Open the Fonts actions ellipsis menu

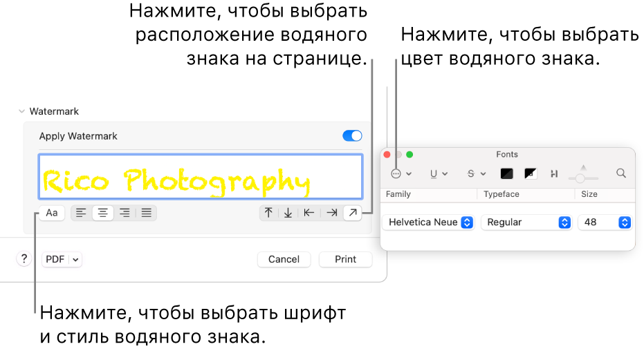401,174
